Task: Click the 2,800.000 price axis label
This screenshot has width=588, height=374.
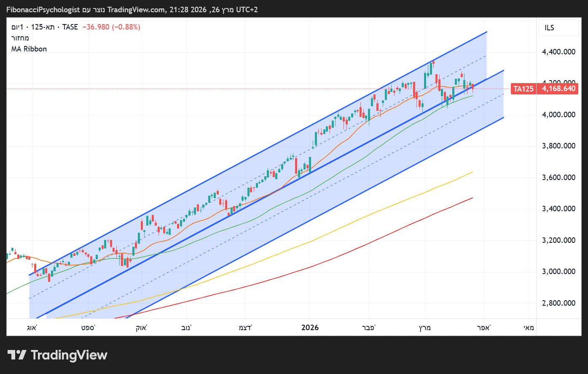Action: point(558,303)
